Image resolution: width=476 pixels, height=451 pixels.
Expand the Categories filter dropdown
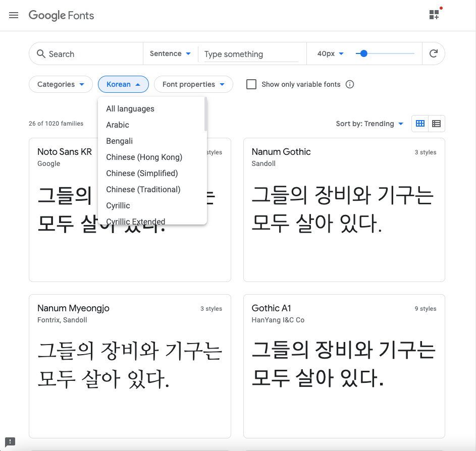pos(61,84)
